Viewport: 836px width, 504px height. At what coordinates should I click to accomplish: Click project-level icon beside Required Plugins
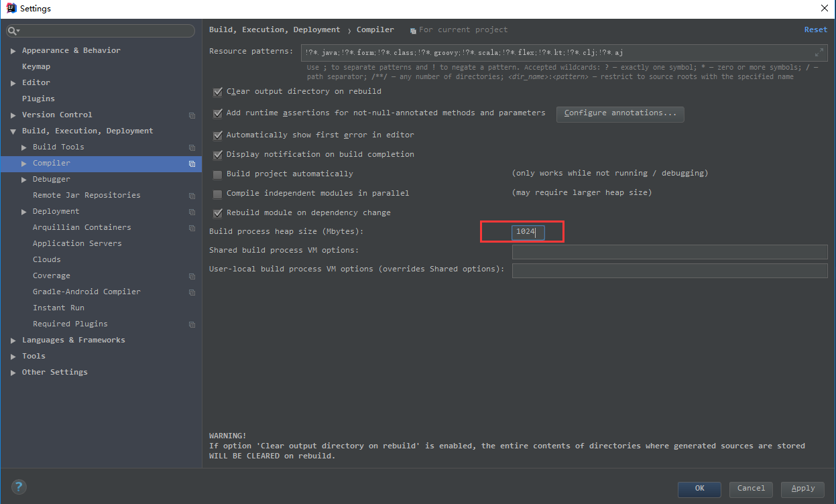click(x=192, y=324)
